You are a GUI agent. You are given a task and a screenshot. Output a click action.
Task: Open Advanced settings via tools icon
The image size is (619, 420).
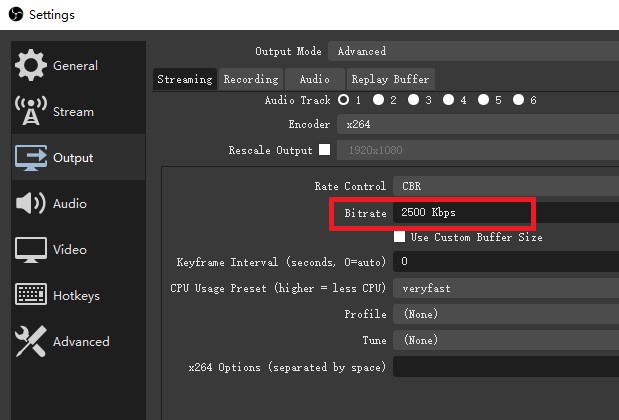[x=30, y=341]
